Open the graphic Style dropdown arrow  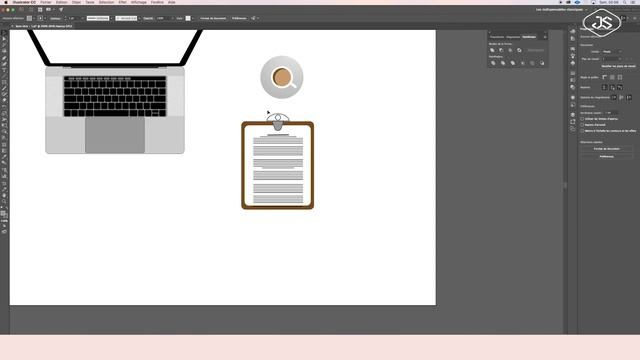[x=193, y=18]
